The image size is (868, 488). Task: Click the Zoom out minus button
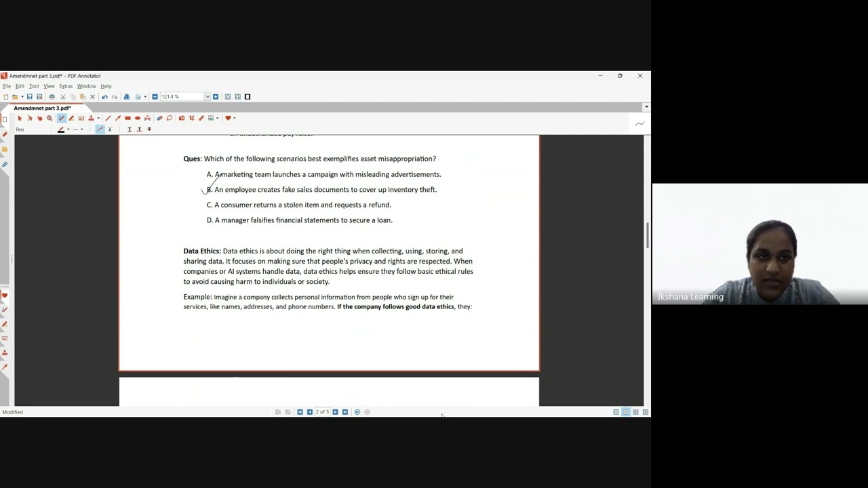coord(155,96)
